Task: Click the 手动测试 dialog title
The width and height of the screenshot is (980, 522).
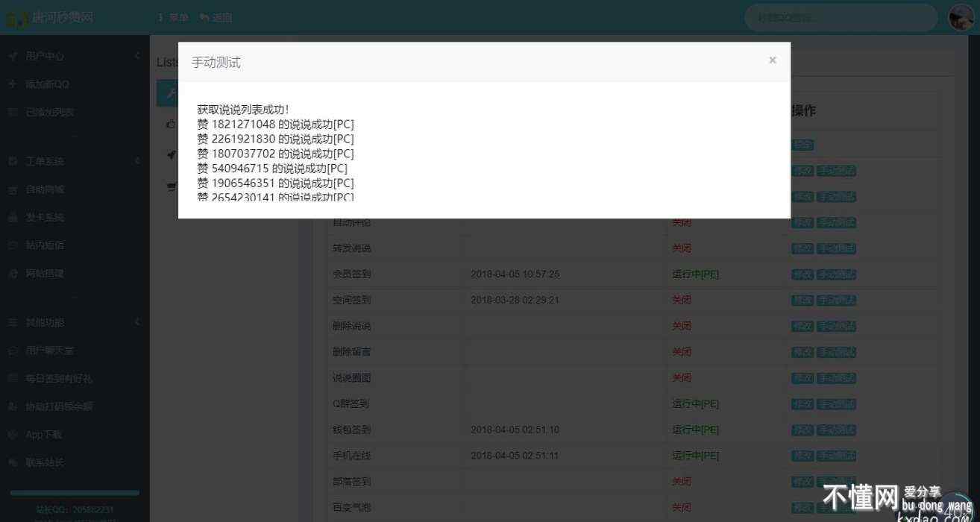Action: pyautogui.click(x=216, y=63)
